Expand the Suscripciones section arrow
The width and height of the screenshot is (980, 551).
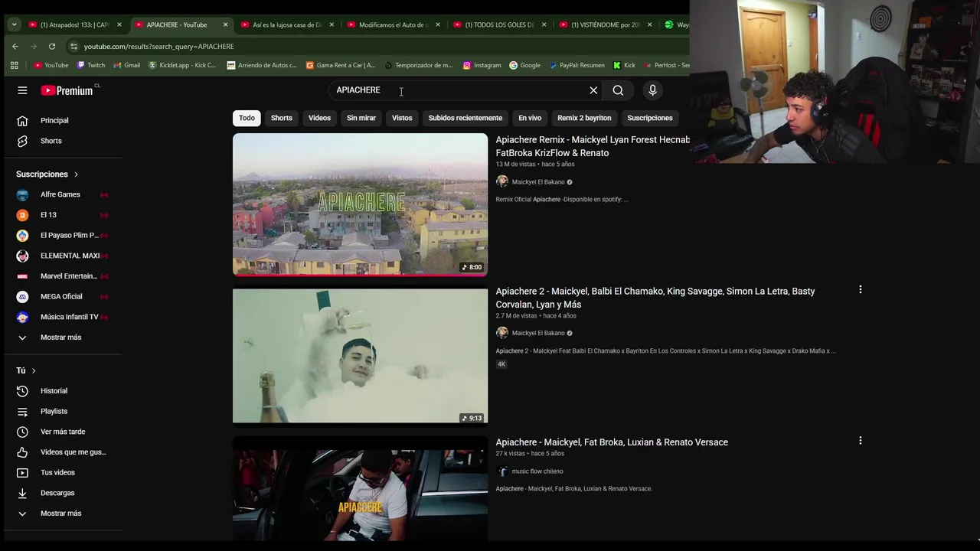[x=76, y=174]
